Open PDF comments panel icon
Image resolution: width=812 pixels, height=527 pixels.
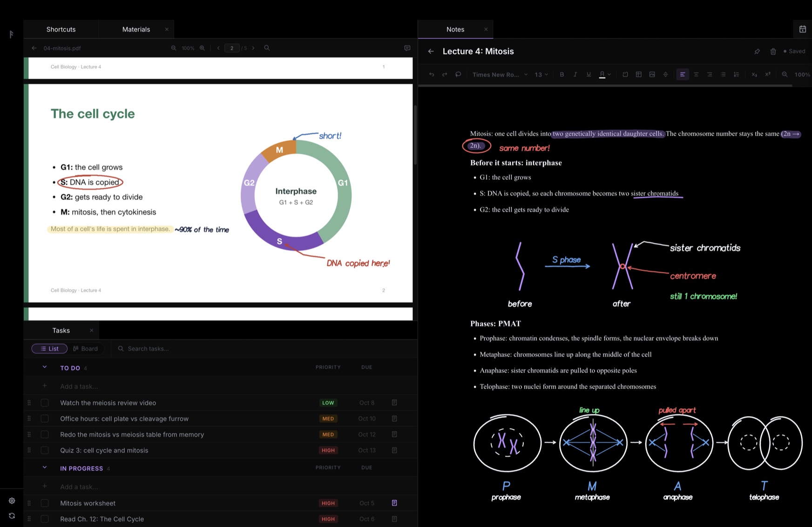click(x=407, y=48)
